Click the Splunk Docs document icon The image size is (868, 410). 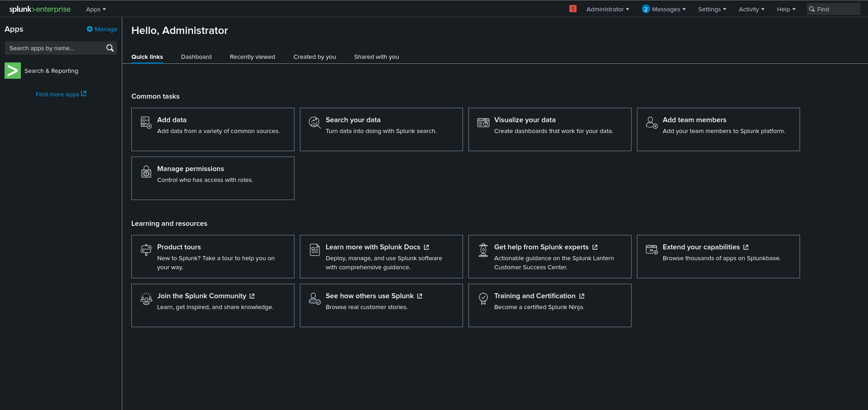click(314, 250)
